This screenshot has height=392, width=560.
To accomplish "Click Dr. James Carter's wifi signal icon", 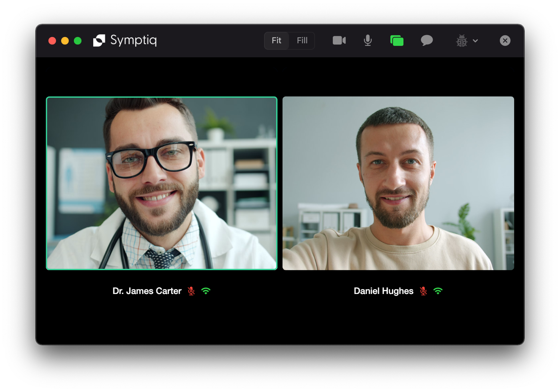I will [206, 291].
